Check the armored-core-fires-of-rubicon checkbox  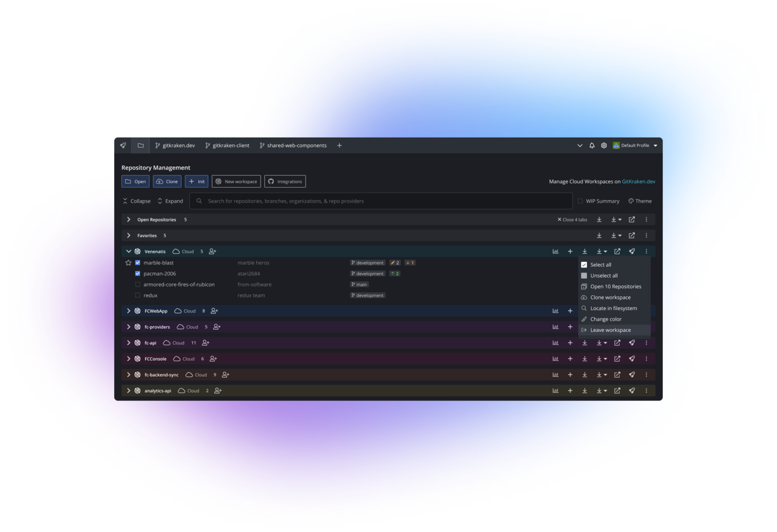click(138, 285)
